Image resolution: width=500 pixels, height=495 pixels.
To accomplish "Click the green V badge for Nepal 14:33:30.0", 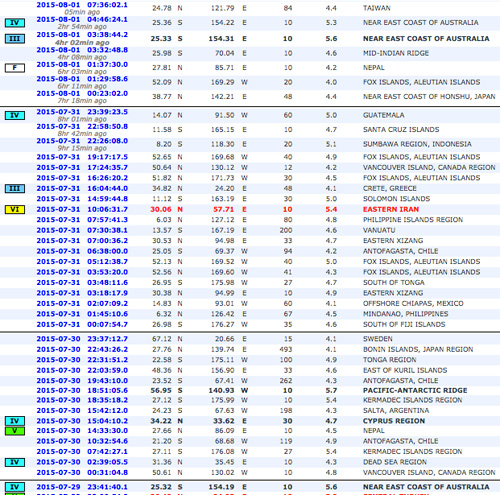I will [x=15, y=431].
